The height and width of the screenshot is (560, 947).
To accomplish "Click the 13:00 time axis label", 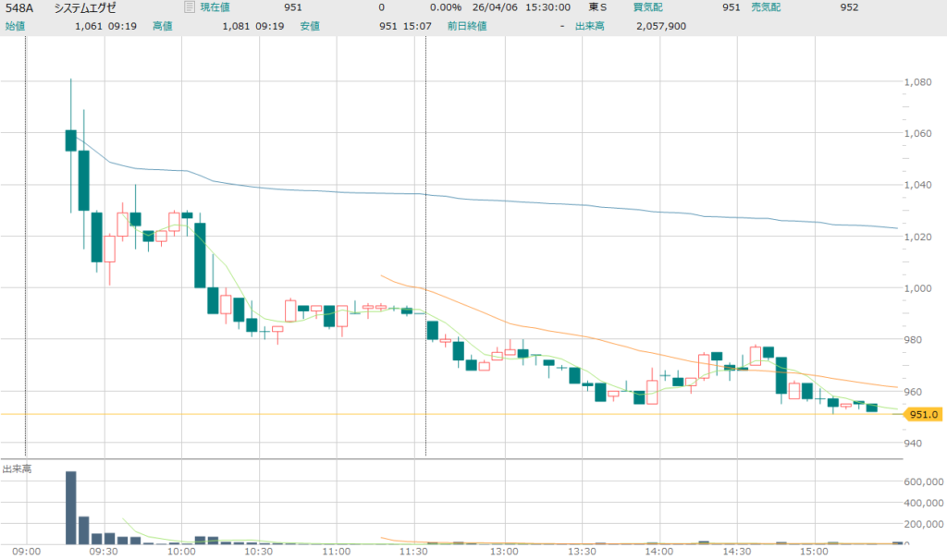I will tap(503, 552).
